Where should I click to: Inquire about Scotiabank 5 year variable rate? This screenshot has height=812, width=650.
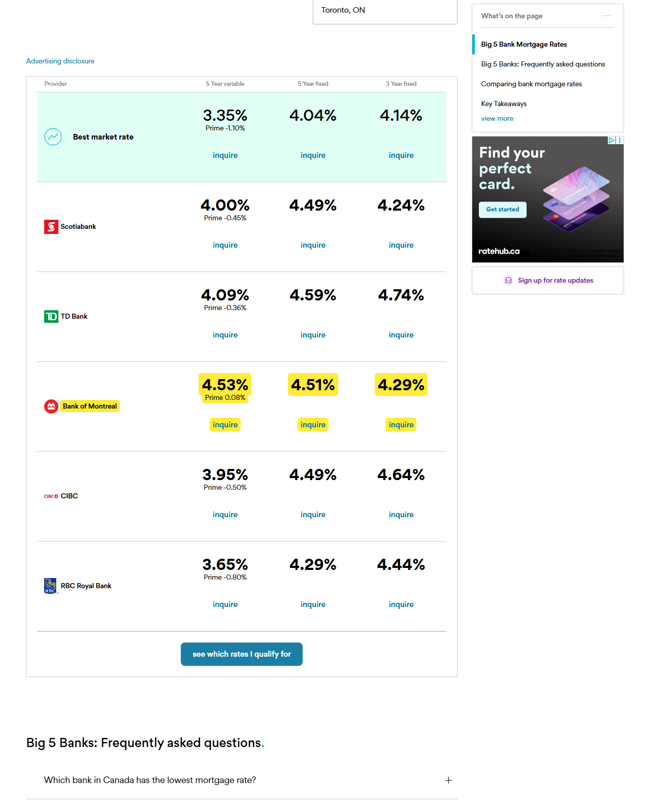coord(225,245)
